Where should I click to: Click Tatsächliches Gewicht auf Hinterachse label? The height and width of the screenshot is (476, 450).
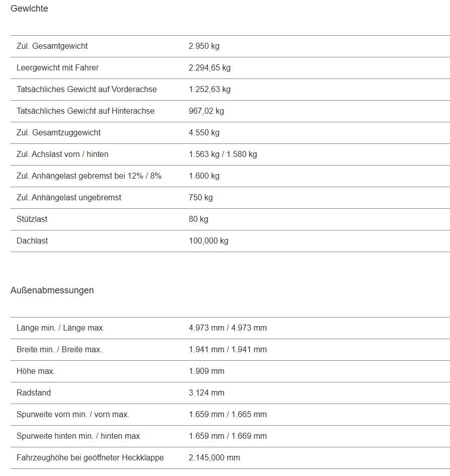click(85, 111)
